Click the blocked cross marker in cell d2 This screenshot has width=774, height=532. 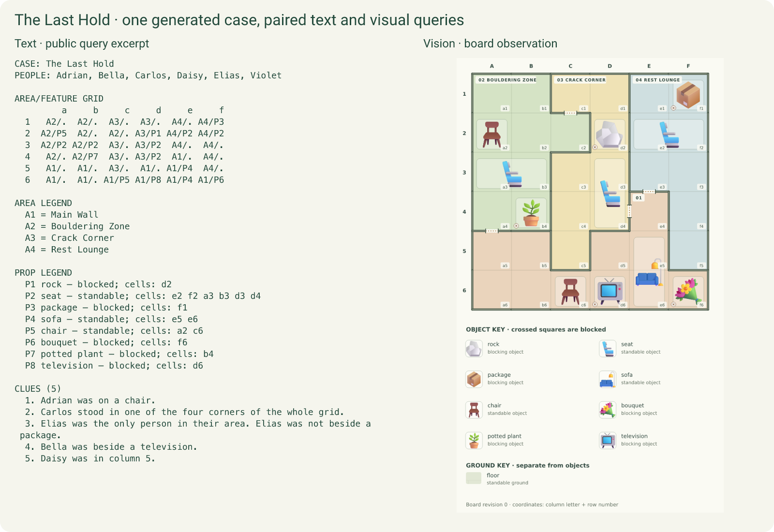tap(595, 148)
